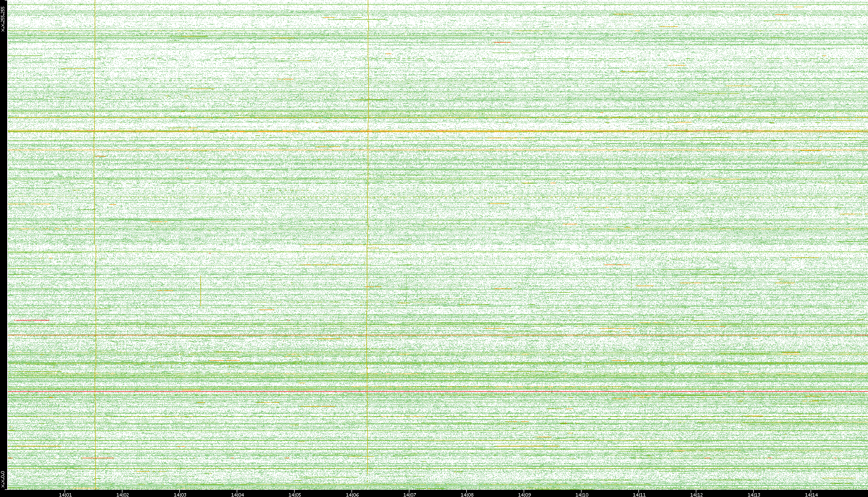
Task: Click the 14:10 timestamp label
Action: 582,494
